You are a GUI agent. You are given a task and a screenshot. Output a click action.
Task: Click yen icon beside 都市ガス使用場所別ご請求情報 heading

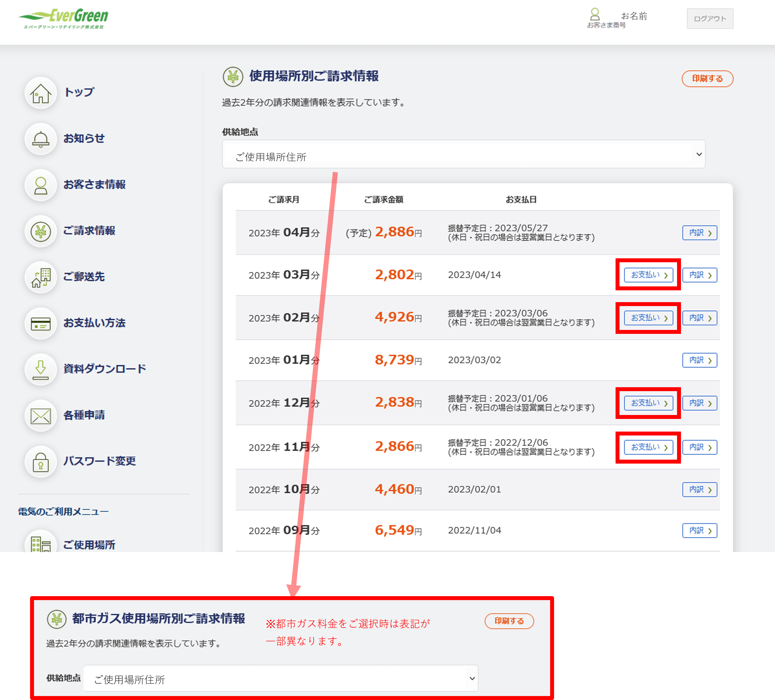click(x=57, y=619)
